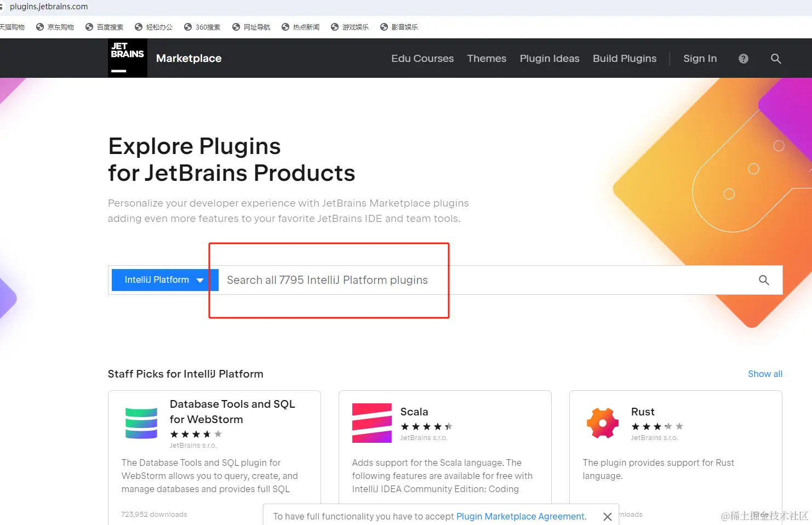This screenshot has height=525, width=812.
Task: Open Plugin Ideas in navigation
Action: point(549,59)
